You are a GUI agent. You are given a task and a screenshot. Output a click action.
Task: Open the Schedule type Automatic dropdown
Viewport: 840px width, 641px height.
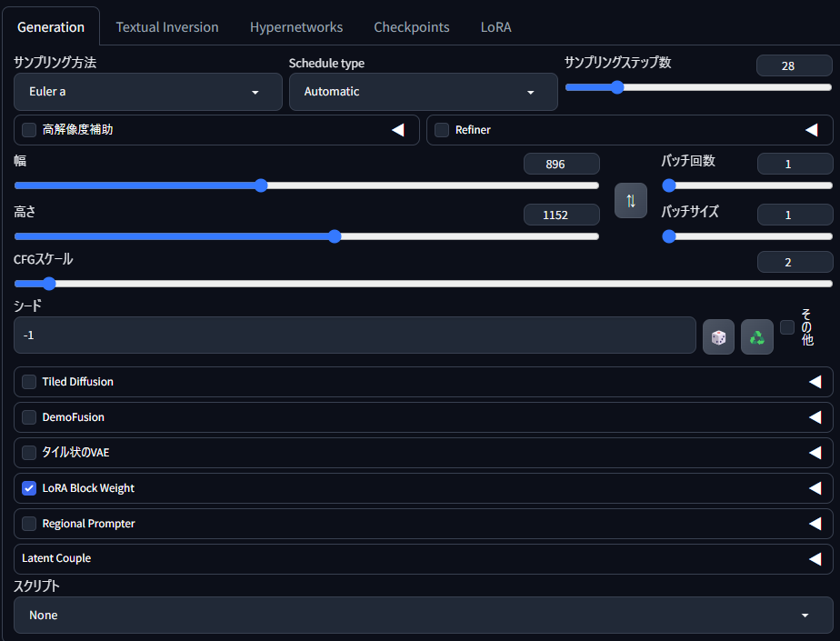[423, 92]
